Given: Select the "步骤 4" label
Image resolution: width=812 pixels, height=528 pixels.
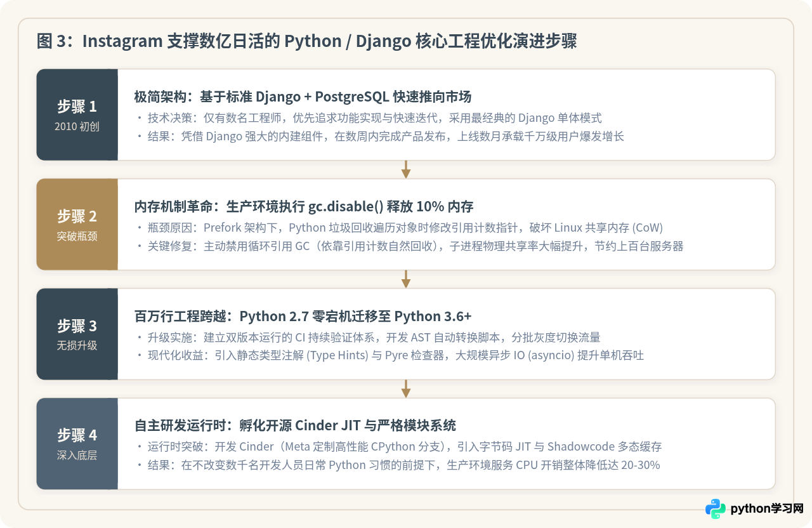Looking at the screenshot, I should pyautogui.click(x=77, y=436).
